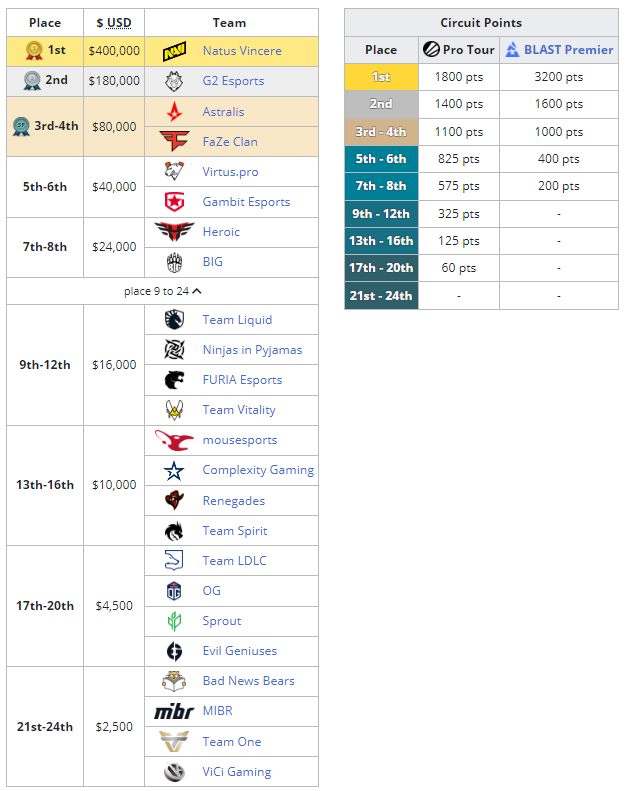Click the Natus Vincere team logo icon
The image size is (627, 791).
pyautogui.click(x=175, y=51)
